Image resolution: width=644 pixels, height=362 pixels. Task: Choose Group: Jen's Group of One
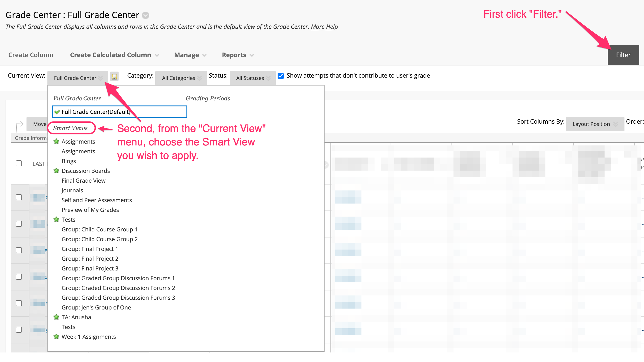[96, 308]
